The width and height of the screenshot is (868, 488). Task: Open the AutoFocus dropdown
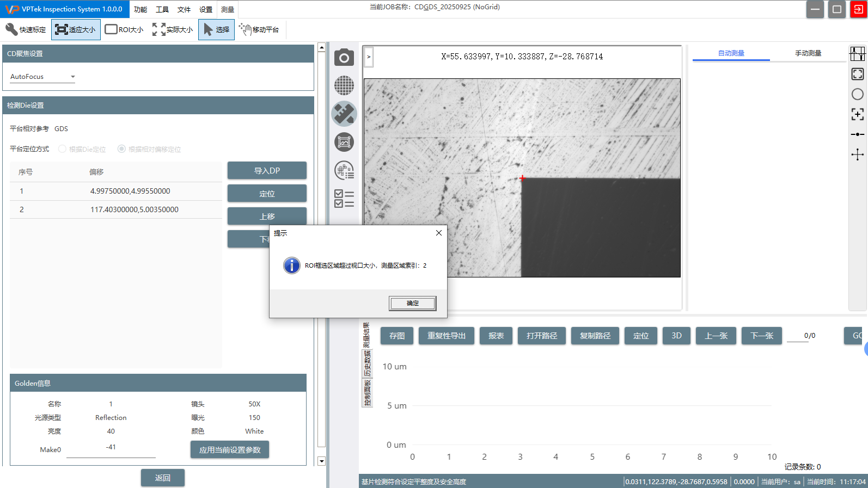click(x=42, y=77)
